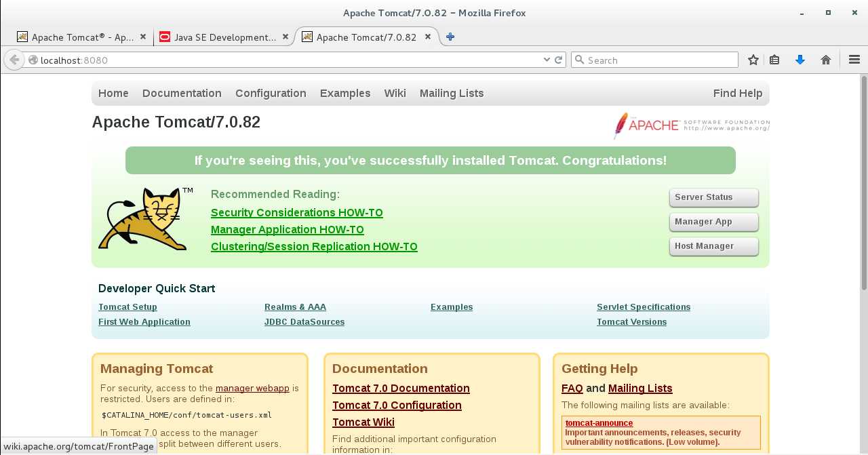Click the Server Status button
868x455 pixels.
(713, 197)
